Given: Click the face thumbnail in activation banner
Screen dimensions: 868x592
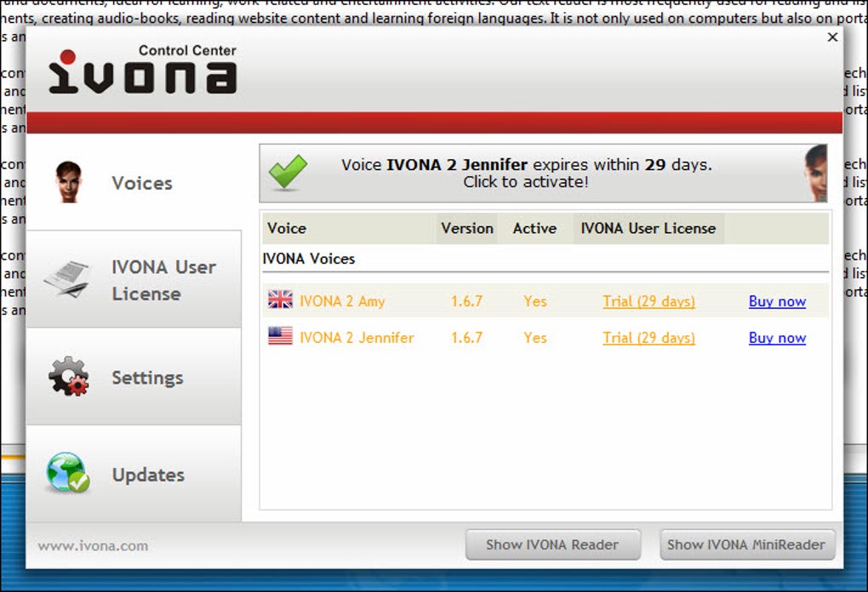Looking at the screenshot, I should click(x=815, y=174).
